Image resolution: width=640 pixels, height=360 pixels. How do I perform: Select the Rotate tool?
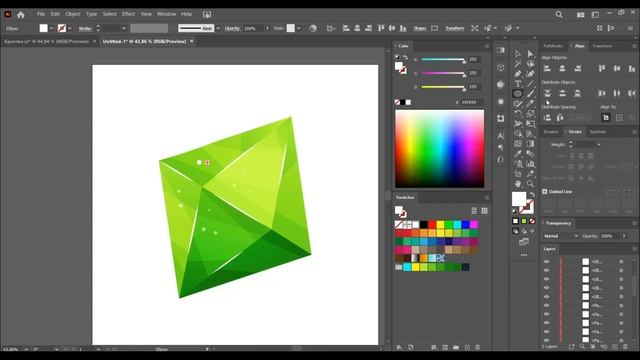click(x=518, y=113)
